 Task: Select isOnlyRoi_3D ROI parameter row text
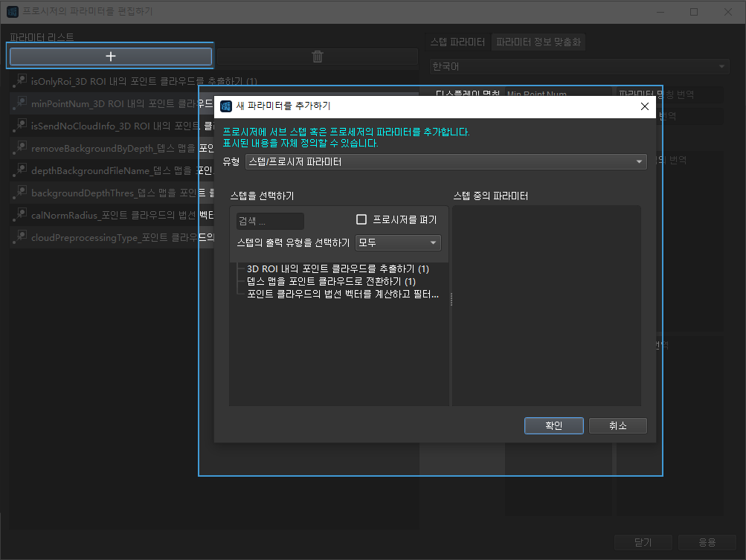click(x=144, y=81)
